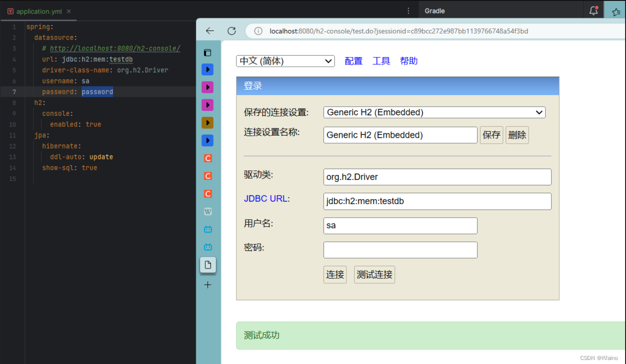Screen dimensions: 626x364
Task: Open the Gradle tool window header
Action: click(435, 11)
